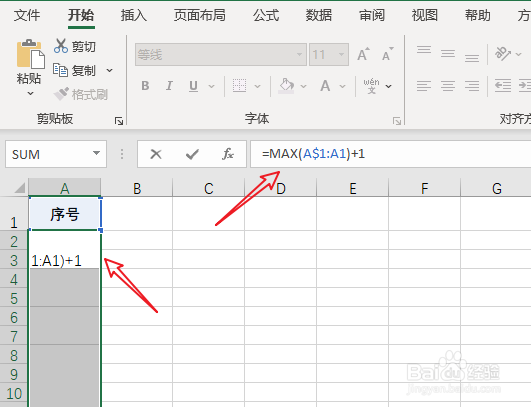Switch to the 帮助 (Help) tab
The height and width of the screenshot is (407, 531).
click(x=477, y=15)
